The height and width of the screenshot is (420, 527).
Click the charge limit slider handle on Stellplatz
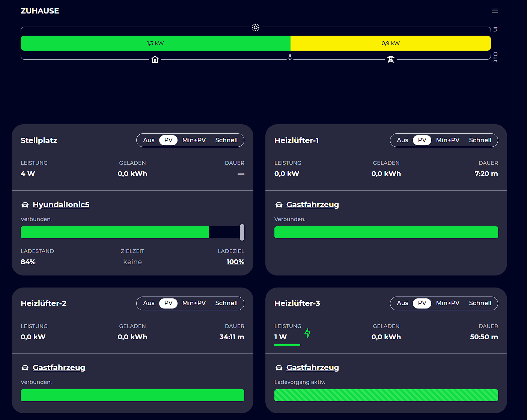pos(242,232)
